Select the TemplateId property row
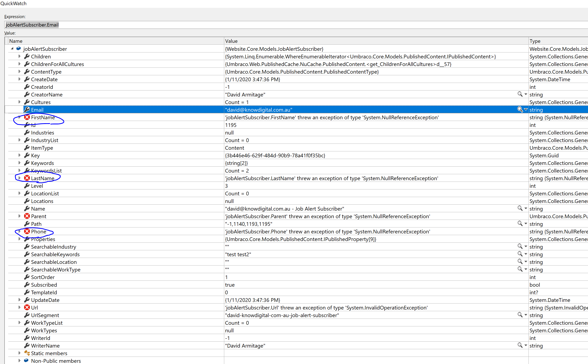Image resolution: width=588 pixels, height=364 pixels. click(x=298, y=292)
